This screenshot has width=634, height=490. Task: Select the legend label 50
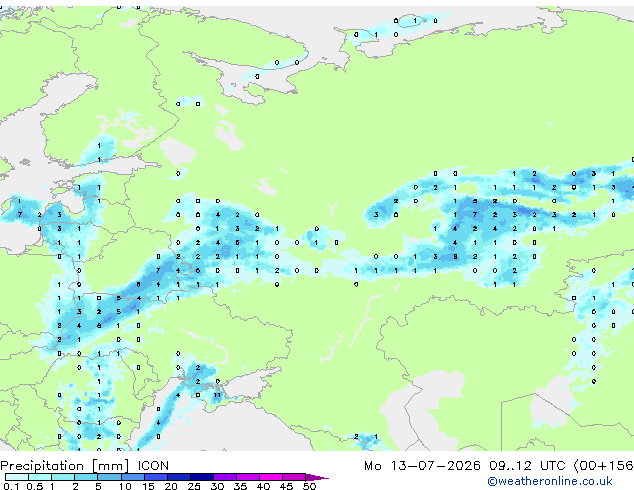tap(309, 486)
